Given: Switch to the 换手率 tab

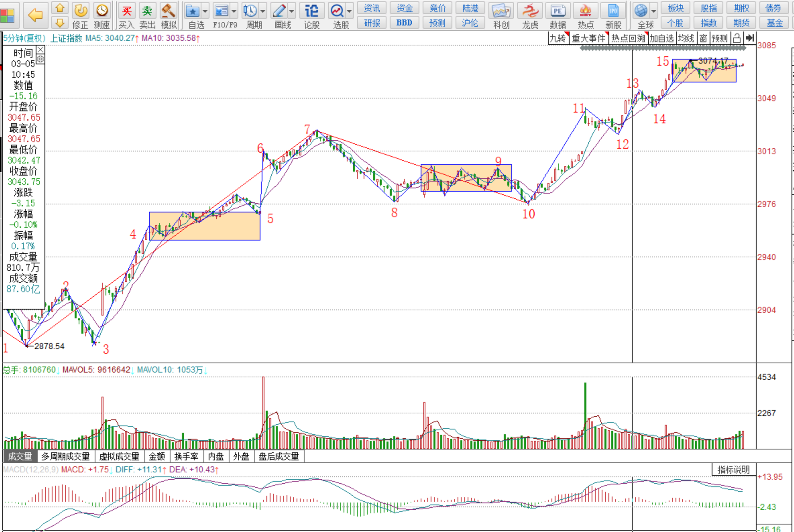Looking at the screenshot, I should tap(186, 457).
